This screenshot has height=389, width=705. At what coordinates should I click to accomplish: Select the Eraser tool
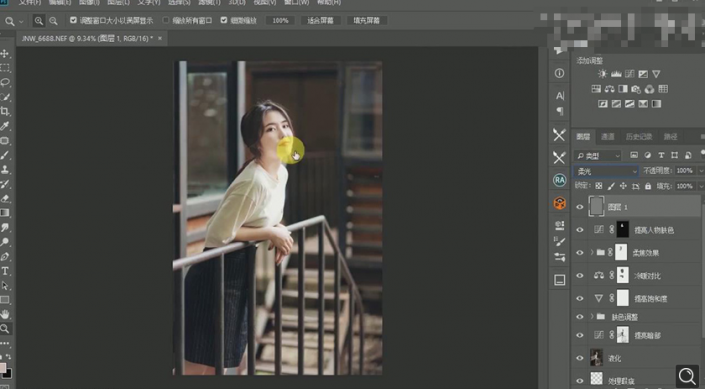(5, 198)
